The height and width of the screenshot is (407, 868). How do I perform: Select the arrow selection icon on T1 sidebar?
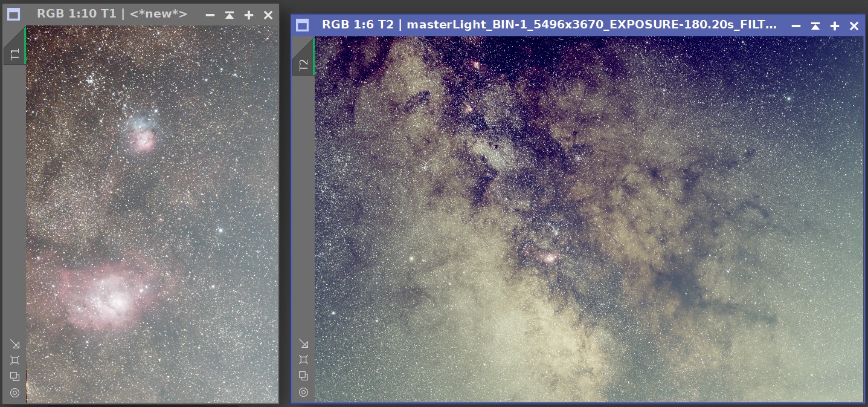click(x=14, y=344)
